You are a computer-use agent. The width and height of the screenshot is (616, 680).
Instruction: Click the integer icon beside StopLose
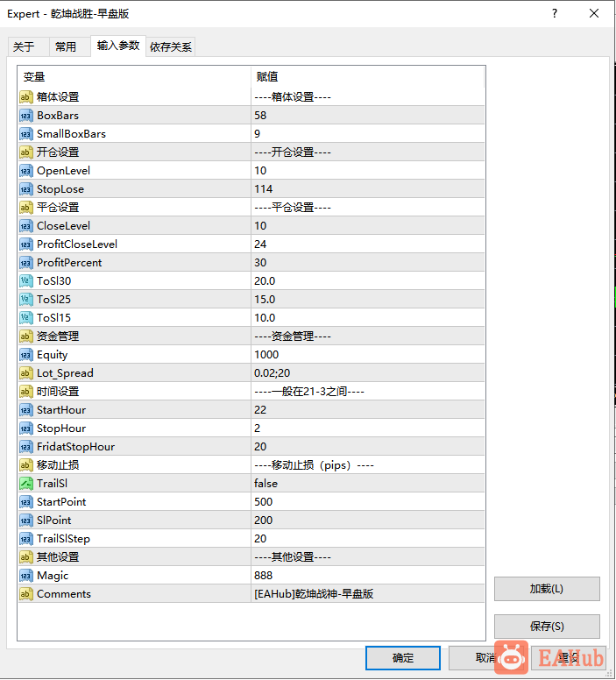26,189
